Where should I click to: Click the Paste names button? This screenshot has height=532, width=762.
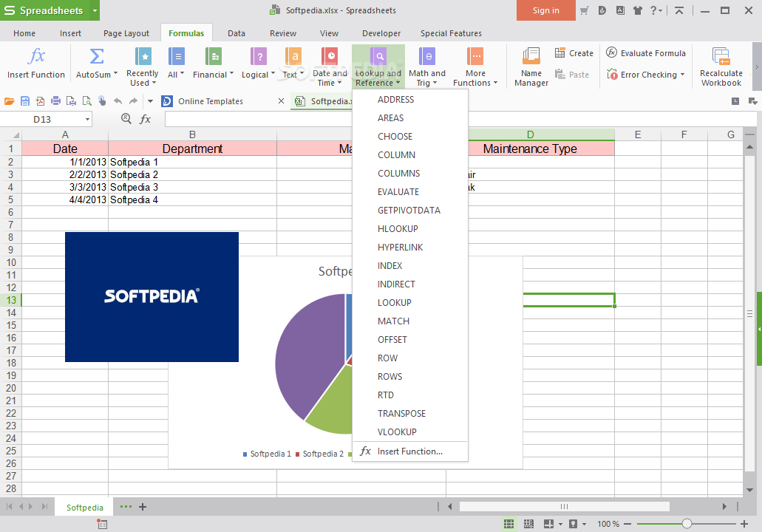tap(572, 75)
